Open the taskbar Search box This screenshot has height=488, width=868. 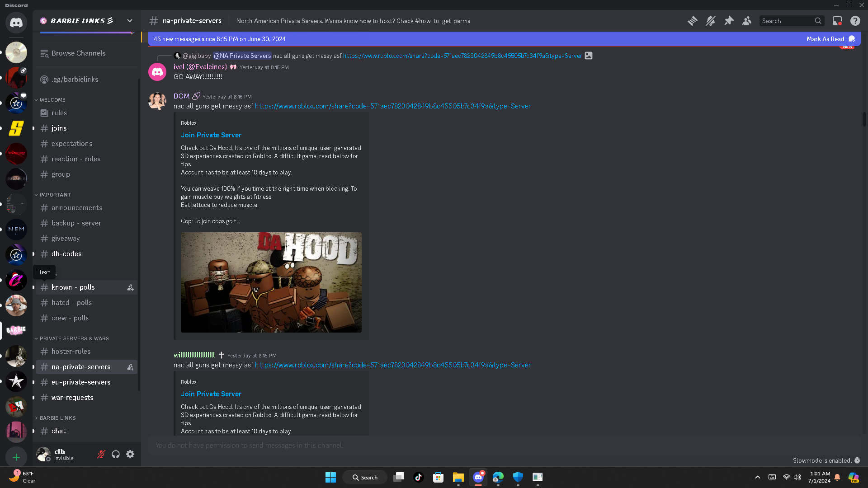[364, 477]
